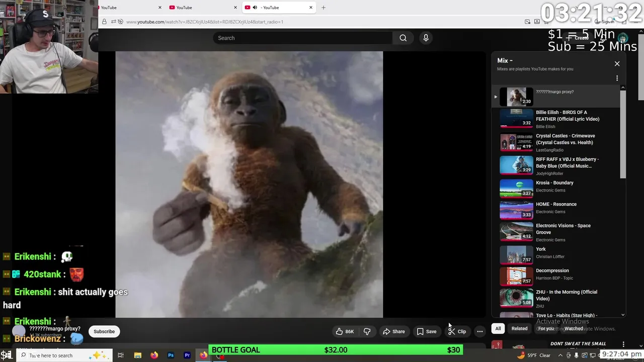The width and height of the screenshot is (644, 362).
Task: Click the taskbar clock showing 9:27:04 pm
Action: click(622, 354)
